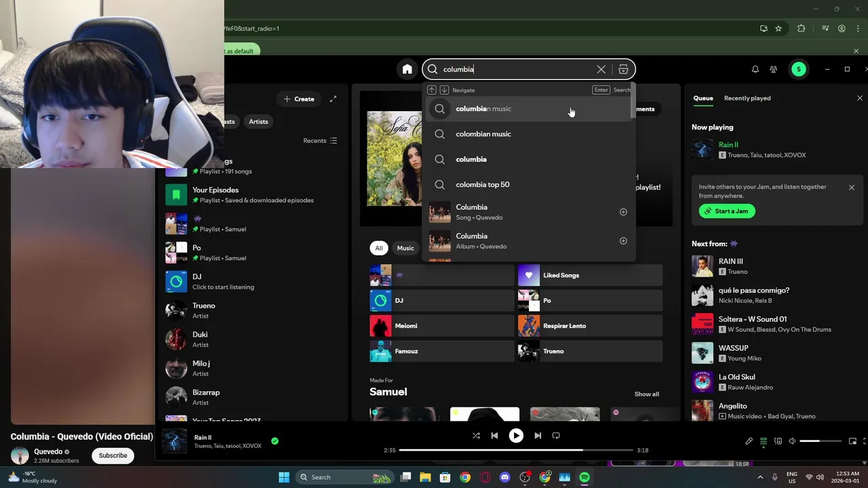Toggle shuffle in the player bar

476,436
